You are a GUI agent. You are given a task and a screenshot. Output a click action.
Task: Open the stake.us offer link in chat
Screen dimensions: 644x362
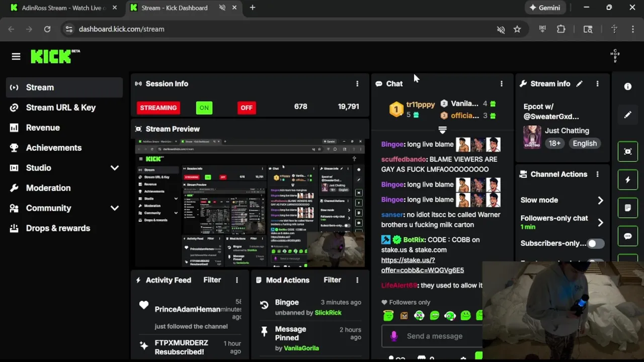point(423,265)
